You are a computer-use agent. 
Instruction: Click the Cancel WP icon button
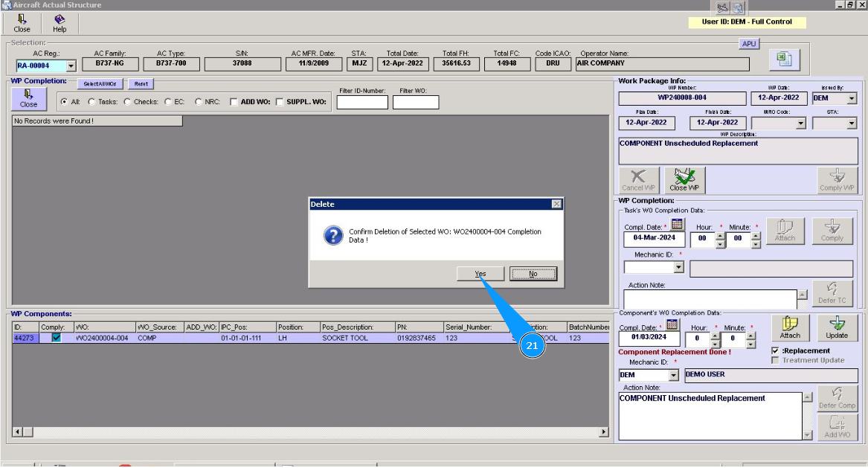638,180
